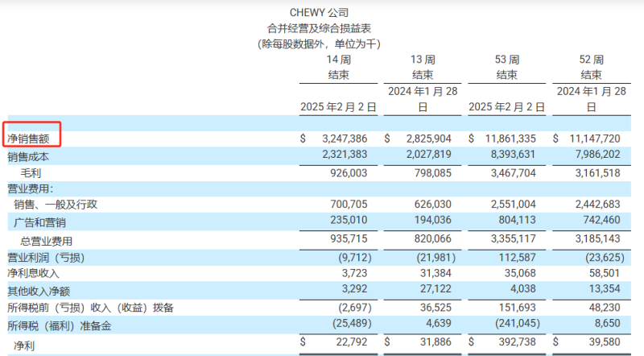This screenshot has height=356, width=644.
Task: Select the 销售成本 row label
Action: coord(29,155)
